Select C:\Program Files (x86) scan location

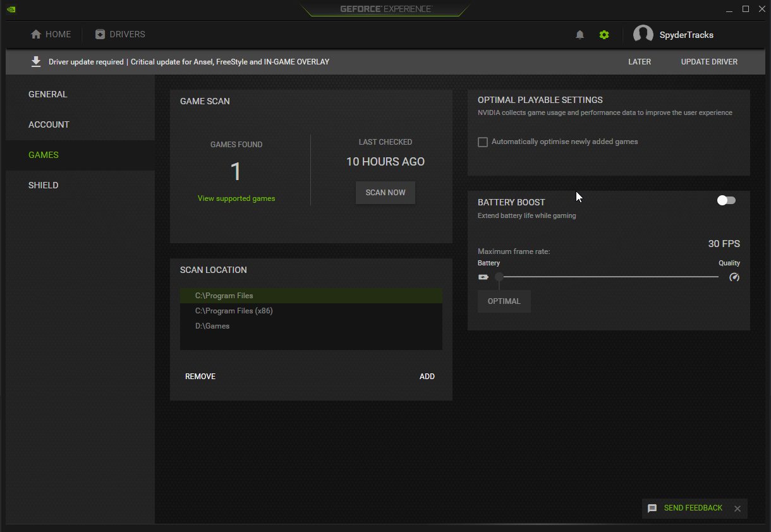[x=311, y=311]
